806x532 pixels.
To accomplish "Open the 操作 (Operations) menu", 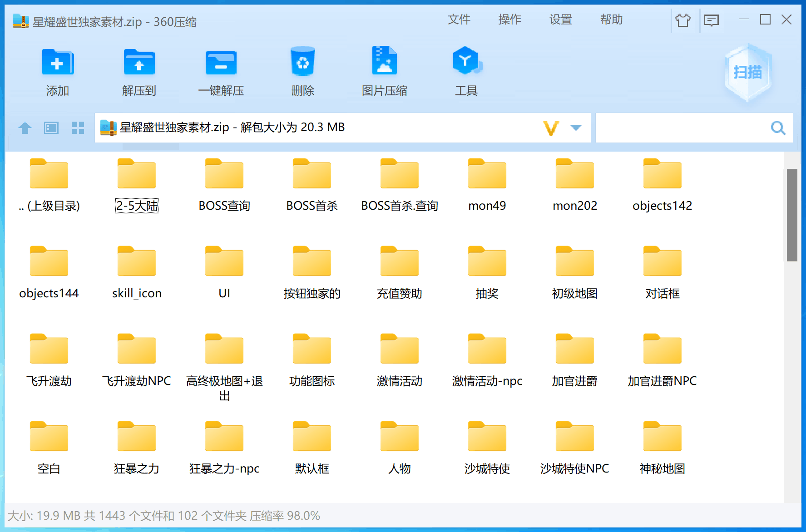I will click(509, 20).
